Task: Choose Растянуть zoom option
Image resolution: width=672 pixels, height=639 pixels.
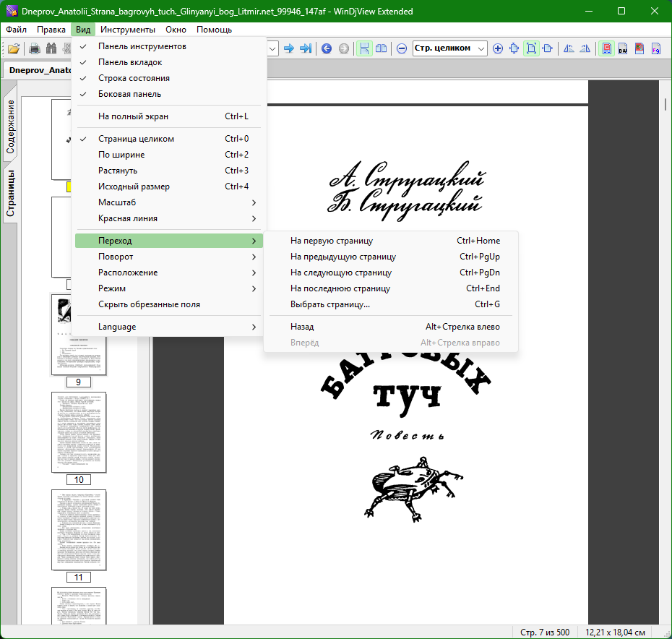Action: [169, 171]
